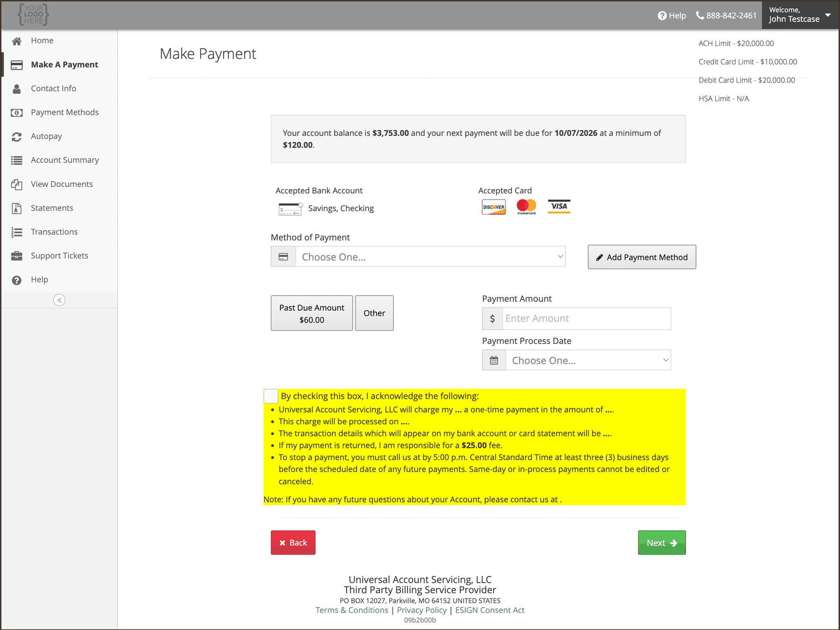This screenshot has width=840, height=630.
Task: Click the Mastercard logo
Action: click(x=527, y=207)
